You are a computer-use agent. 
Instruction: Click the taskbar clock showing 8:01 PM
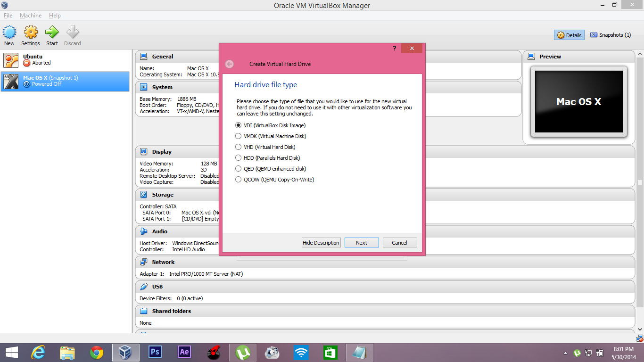coord(624,353)
